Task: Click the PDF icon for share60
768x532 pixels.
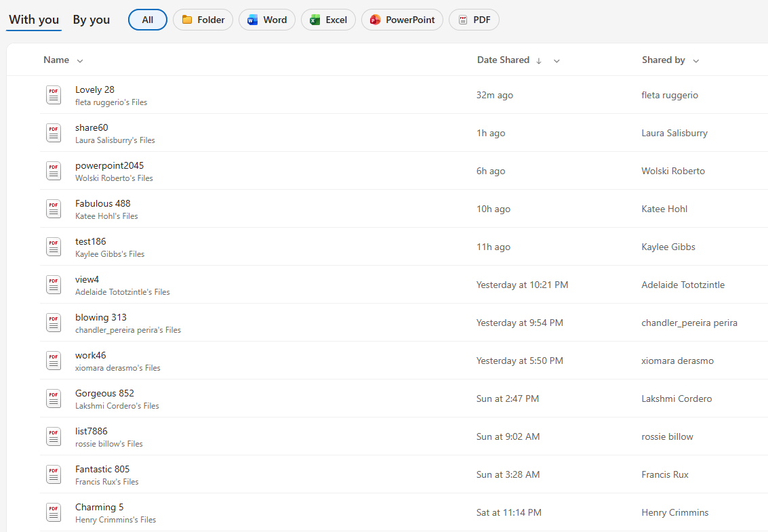Action: tap(54, 133)
